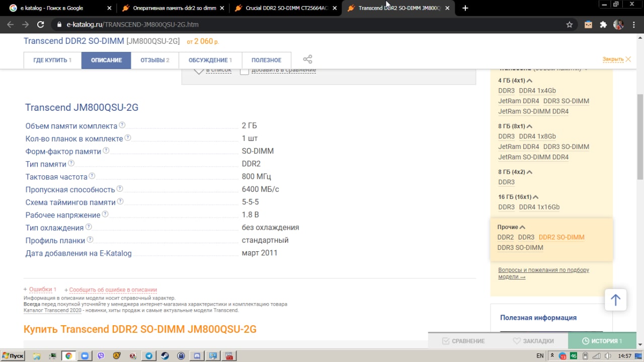644x362 pixels.
Task: Click the help icon next to Объем памяти комплекта
Action: [122, 125]
